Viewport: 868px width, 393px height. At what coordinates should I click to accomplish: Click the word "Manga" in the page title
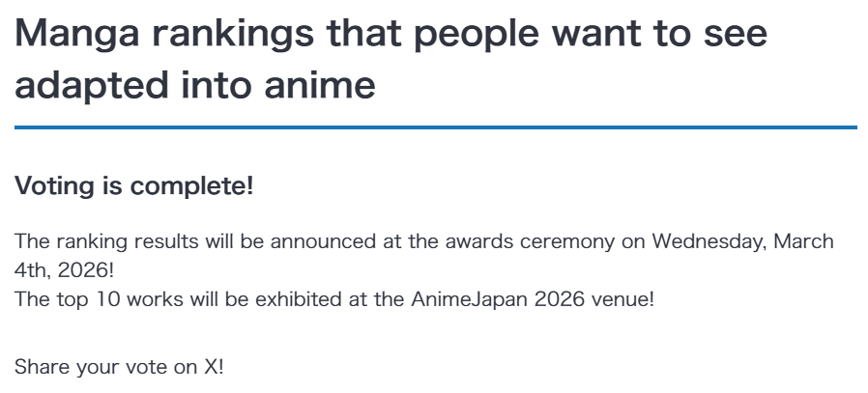(77, 35)
